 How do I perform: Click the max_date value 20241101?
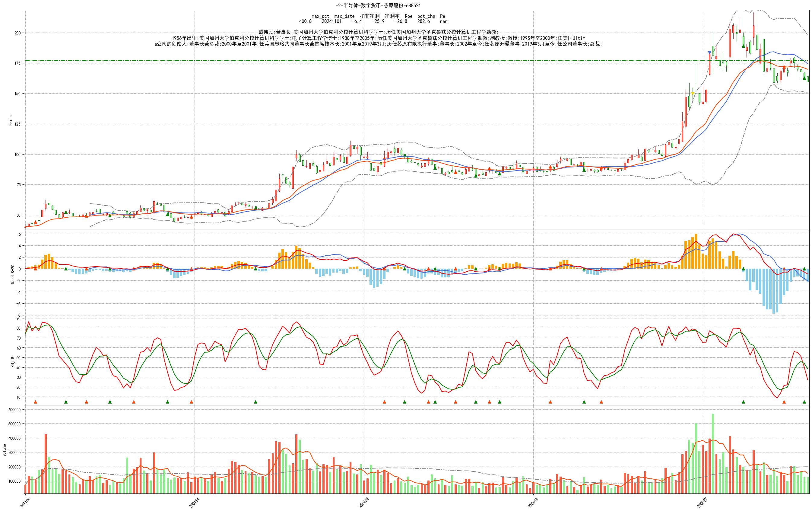click(x=331, y=21)
